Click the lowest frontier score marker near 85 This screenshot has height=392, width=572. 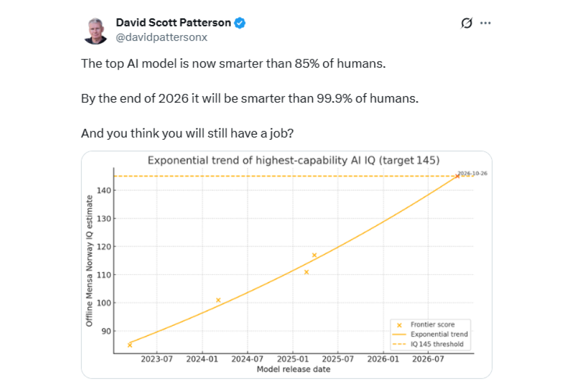point(130,345)
